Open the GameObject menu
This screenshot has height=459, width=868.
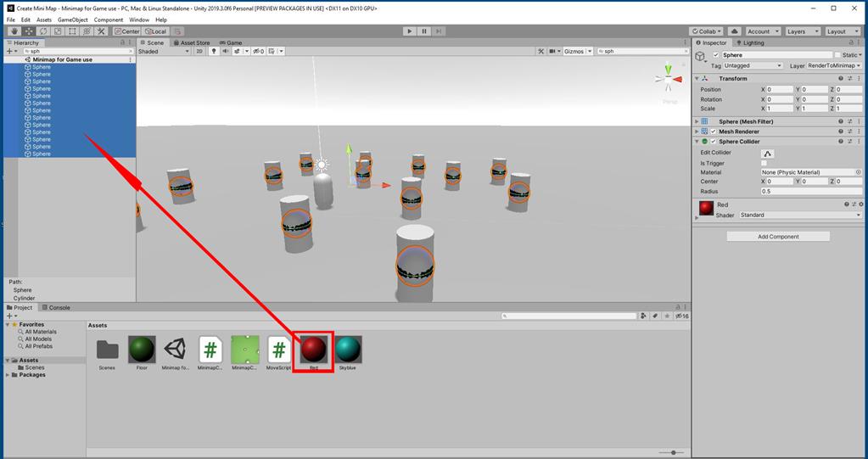(x=72, y=20)
